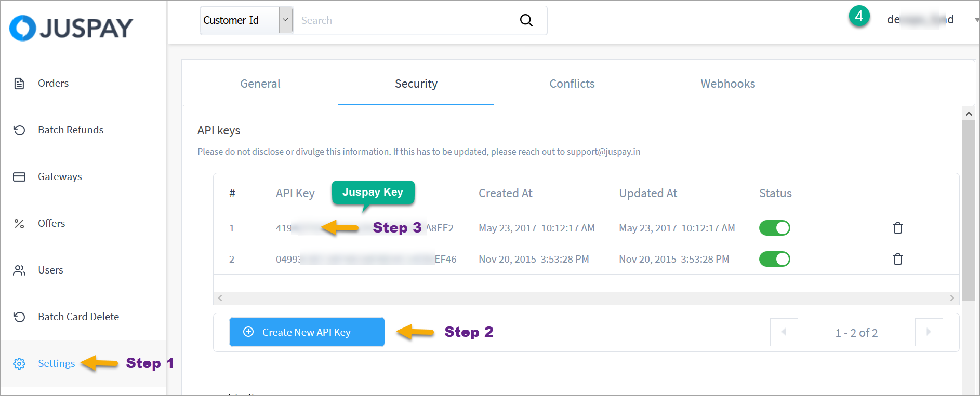
Task: Disable the API key ending EF46
Action: pos(775,259)
